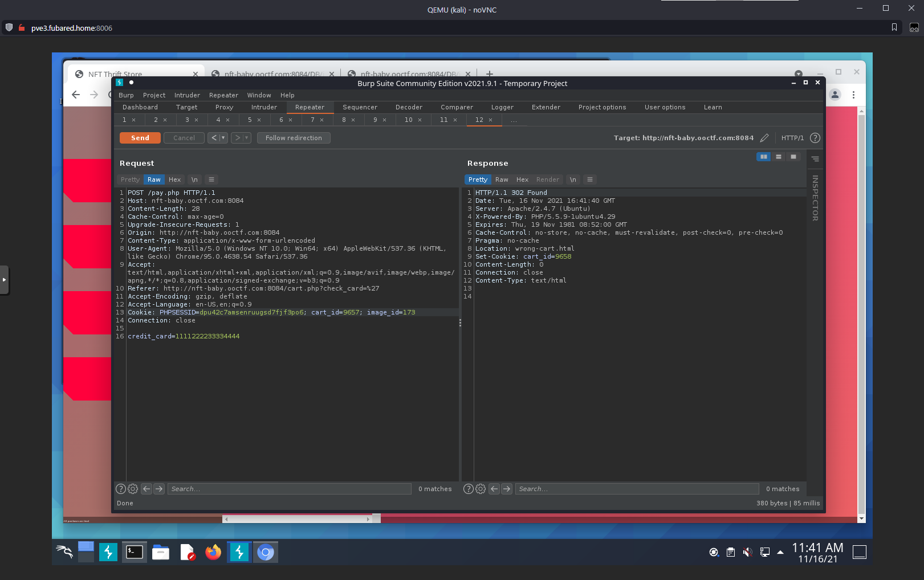The image size is (924, 580).
Task: Open history forward dropdown arrow
Action: pyautogui.click(x=247, y=138)
